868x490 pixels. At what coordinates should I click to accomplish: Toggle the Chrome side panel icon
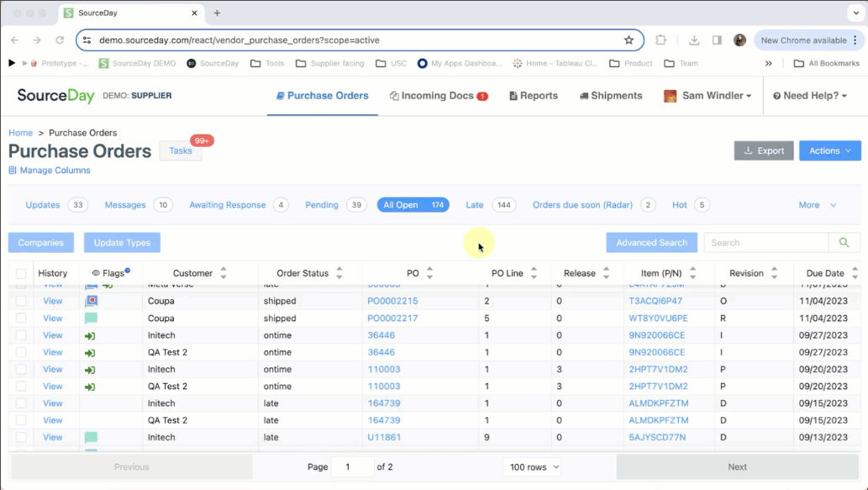pos(717,40)
